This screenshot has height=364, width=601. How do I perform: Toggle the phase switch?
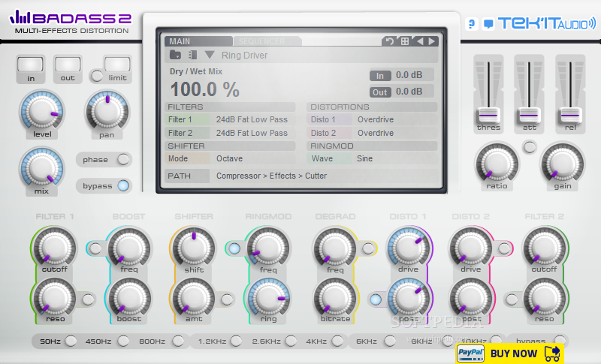point(123,159)
